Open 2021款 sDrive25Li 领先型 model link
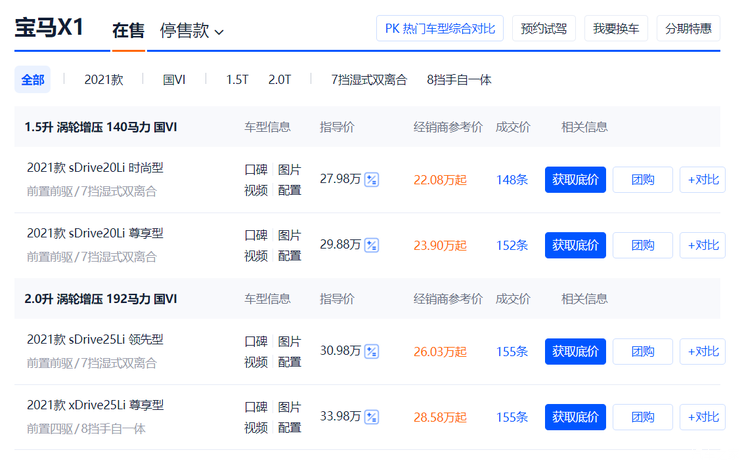Screen dimensions: 744x465 (95, 340)
